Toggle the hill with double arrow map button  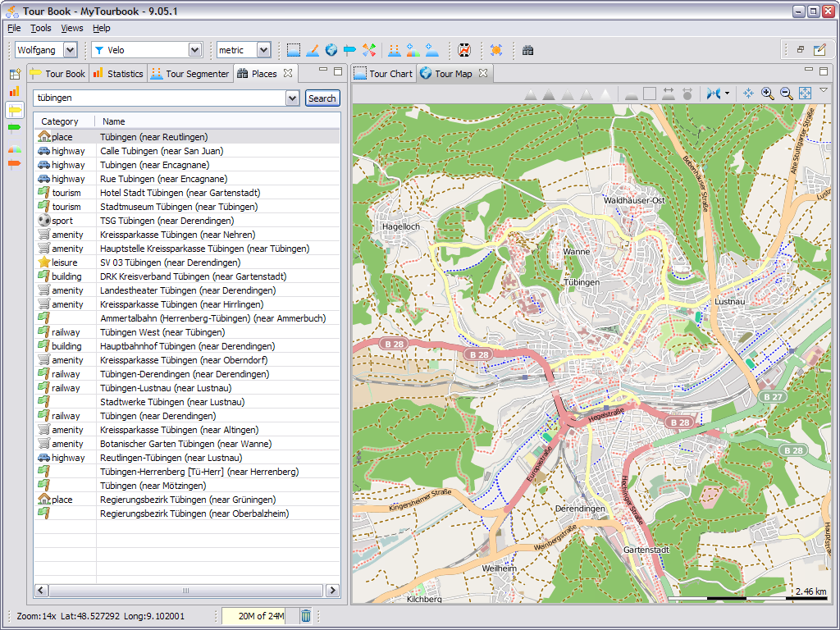click(x=669, y=94)
